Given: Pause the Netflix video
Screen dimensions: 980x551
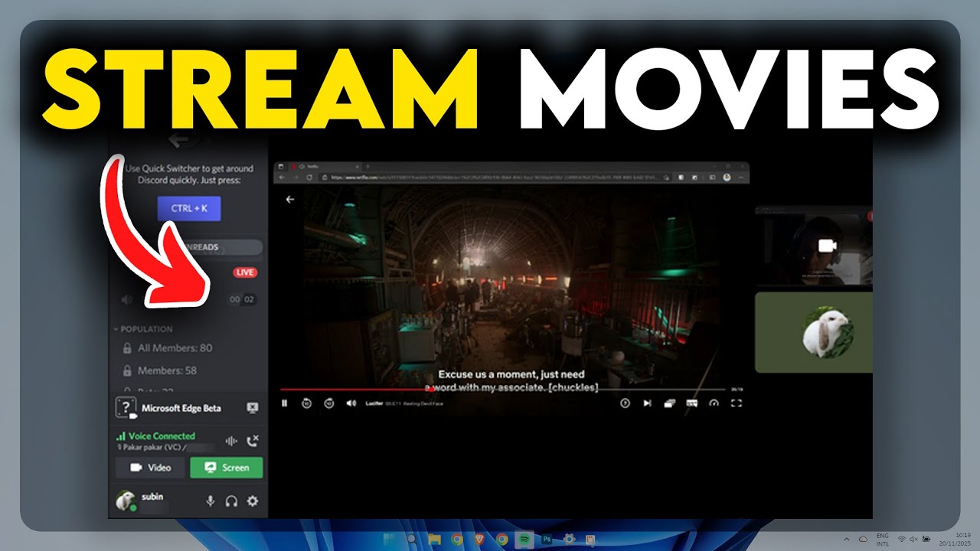Looking at the screenshot, I should point(284,403).
